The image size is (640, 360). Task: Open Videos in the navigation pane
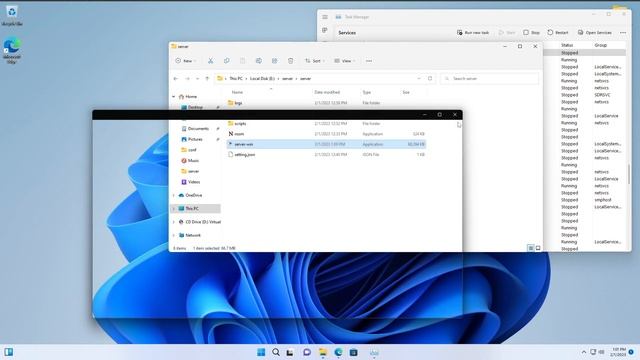[194, 182]
